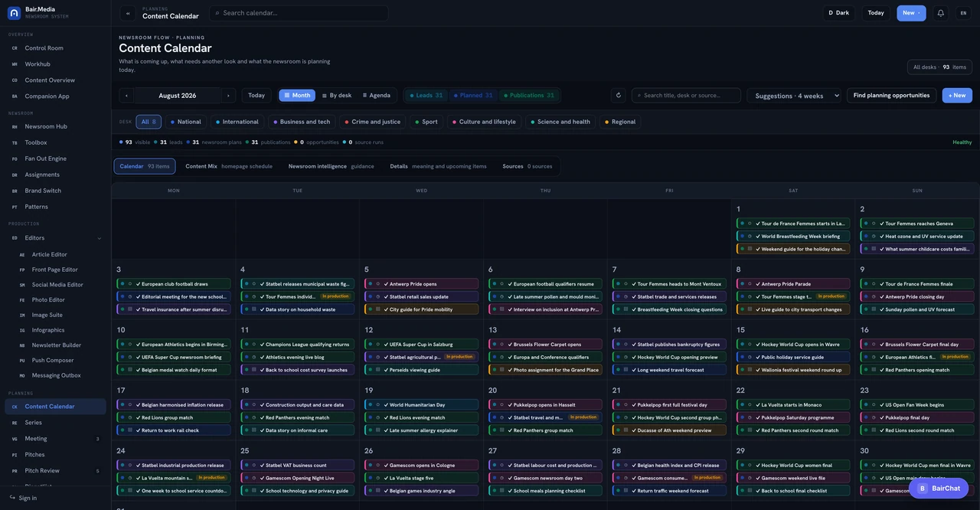Open Assignments in the sidebar
This screenshot has height=510, width=980.
pos(55,175)
